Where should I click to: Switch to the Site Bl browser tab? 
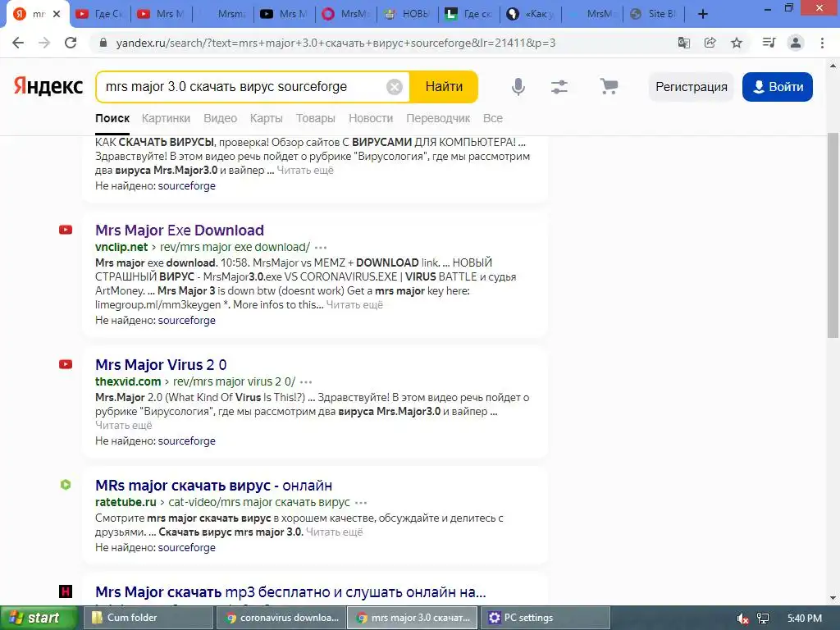pos(654,14)
